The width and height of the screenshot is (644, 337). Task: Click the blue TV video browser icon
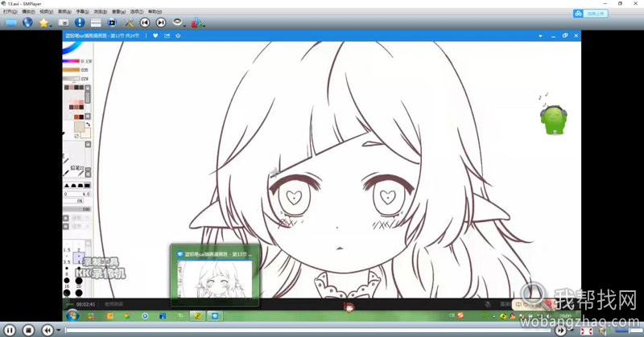point(112,23)
